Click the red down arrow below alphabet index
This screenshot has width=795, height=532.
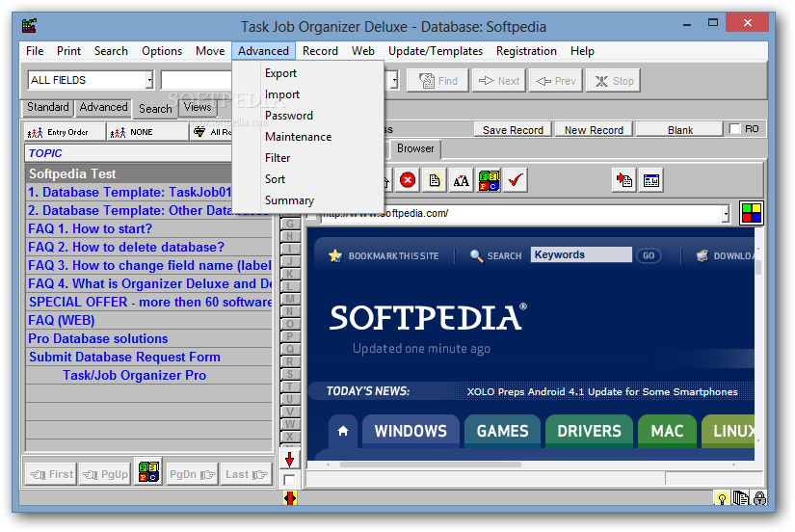point(289,460)
